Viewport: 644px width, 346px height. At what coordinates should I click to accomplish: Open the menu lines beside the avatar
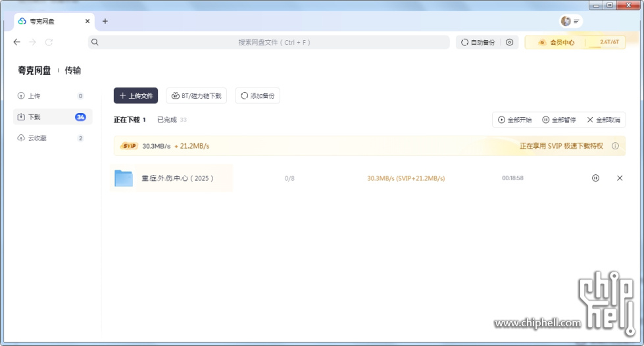point(577,21)
